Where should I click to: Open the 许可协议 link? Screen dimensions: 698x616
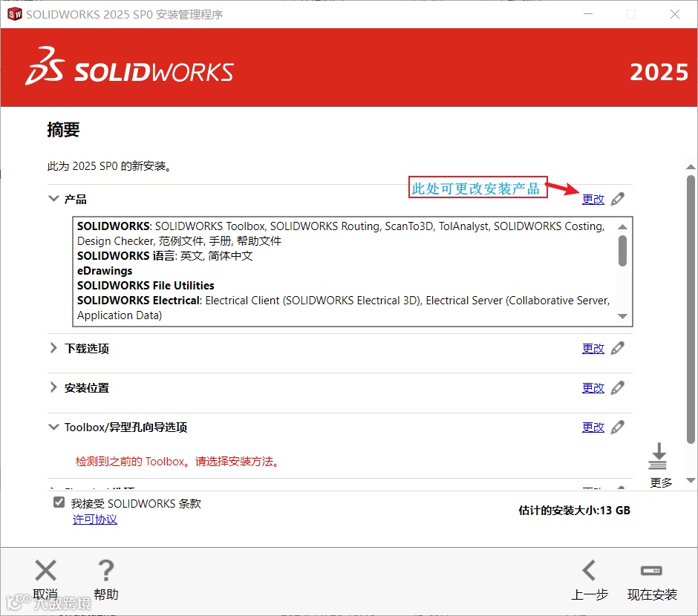[95, 519]
